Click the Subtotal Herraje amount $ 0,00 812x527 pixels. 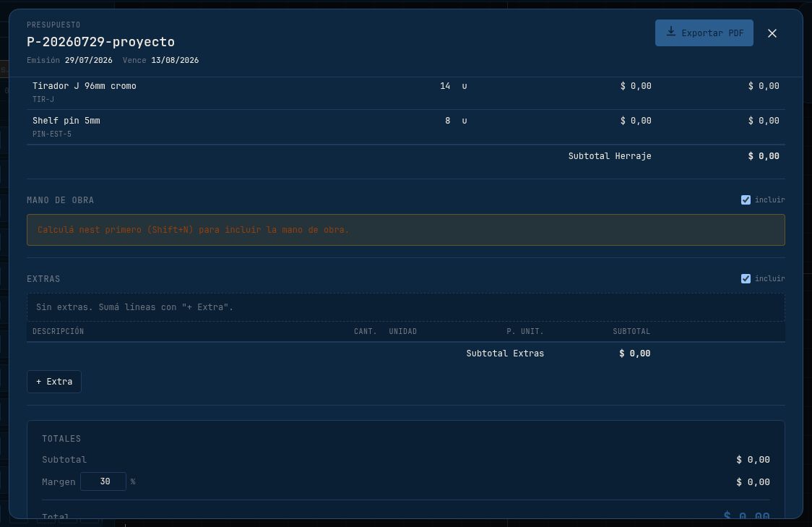point(764,156)
